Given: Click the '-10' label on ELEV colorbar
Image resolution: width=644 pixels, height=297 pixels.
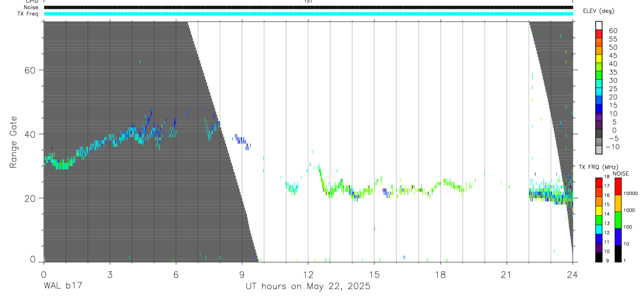Looking at the screenshot, I should 611,147.
